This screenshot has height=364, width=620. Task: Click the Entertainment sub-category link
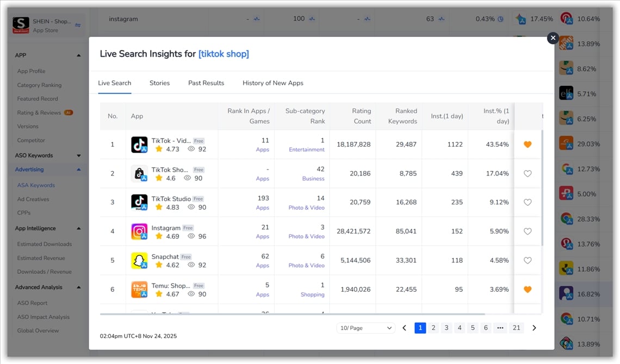[x=306, y=149]
